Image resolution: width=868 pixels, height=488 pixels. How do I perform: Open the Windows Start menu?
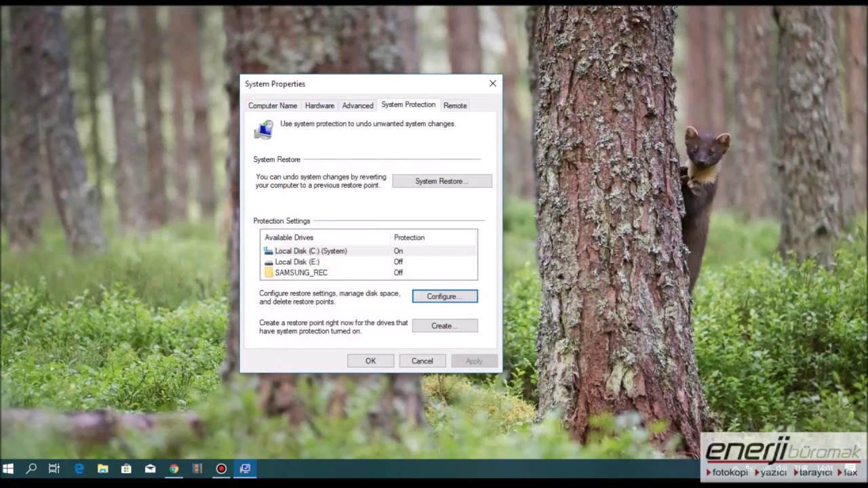click(9, 468)
